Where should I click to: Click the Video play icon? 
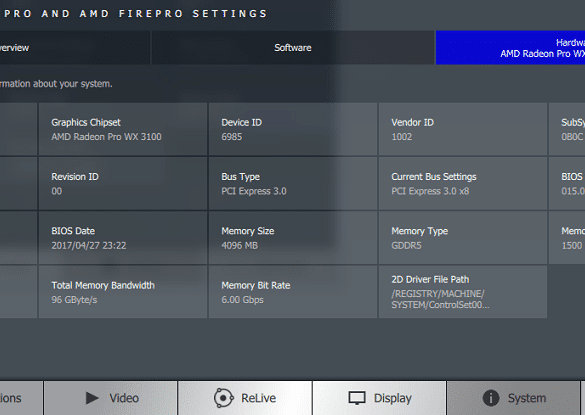(x=92, y=398)
